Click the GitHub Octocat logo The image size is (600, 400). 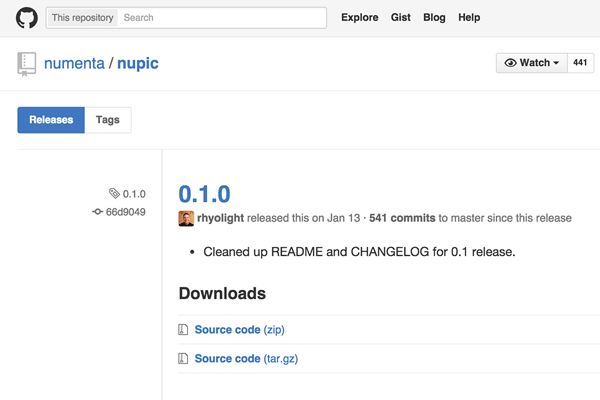pos(27,18)
